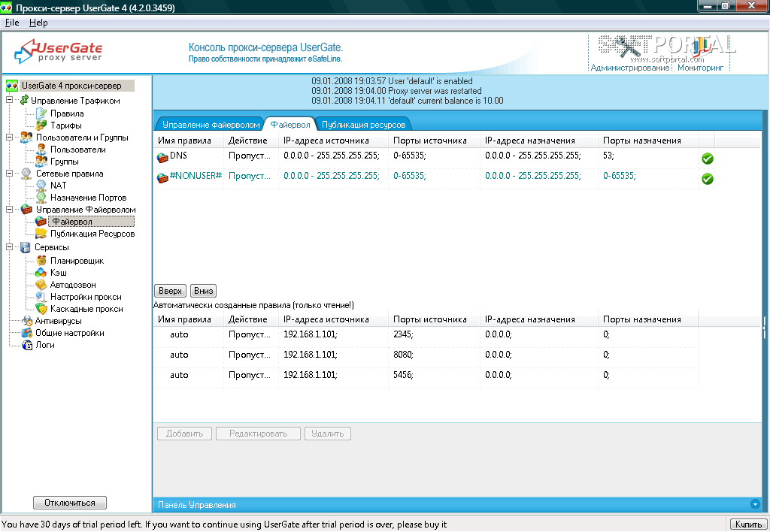Click the Каскадные прокси shield icon
Screen dimensions: 770x532
tap(42, 309)
